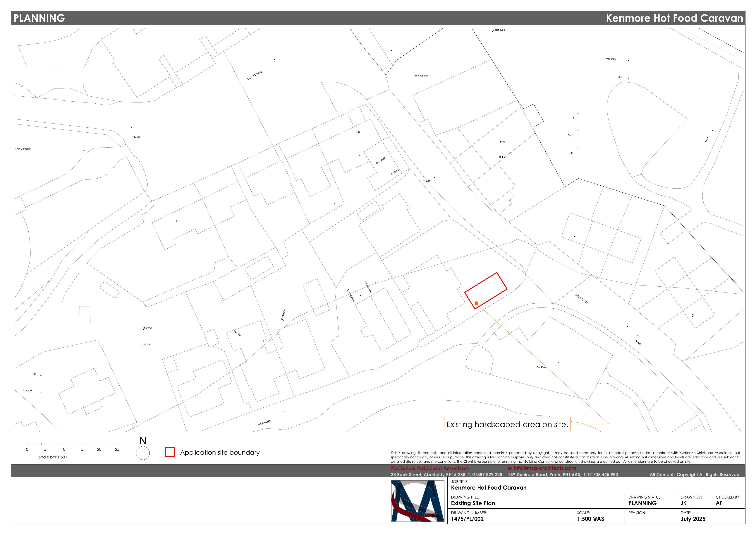Click the '23 Bank Street, Aberfeldy' address line

[446, 475]
